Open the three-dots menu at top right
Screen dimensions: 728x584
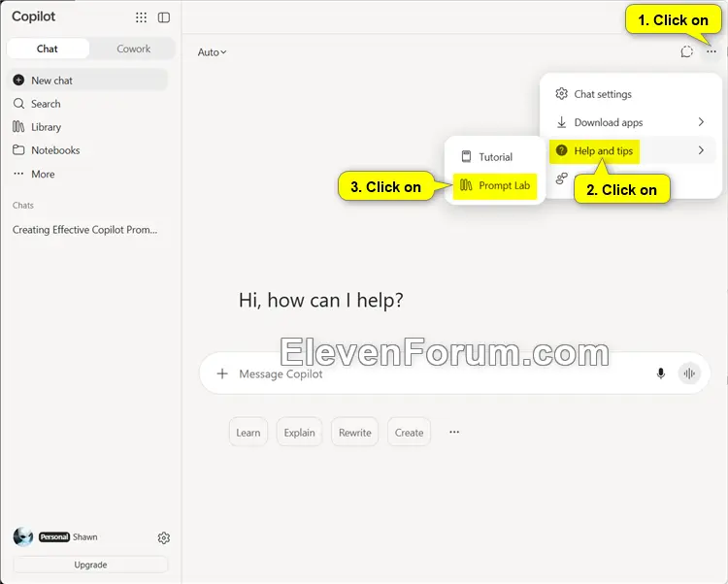click(x=711, y=51)
